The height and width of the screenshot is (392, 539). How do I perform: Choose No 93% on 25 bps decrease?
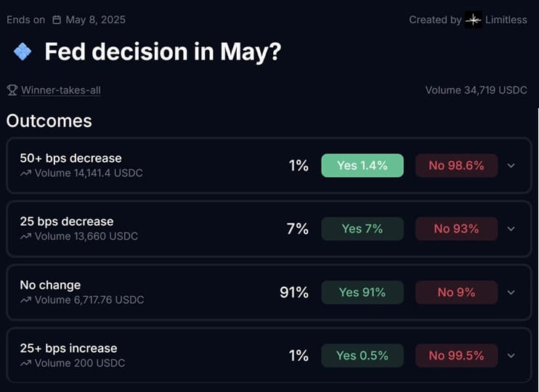456,229
